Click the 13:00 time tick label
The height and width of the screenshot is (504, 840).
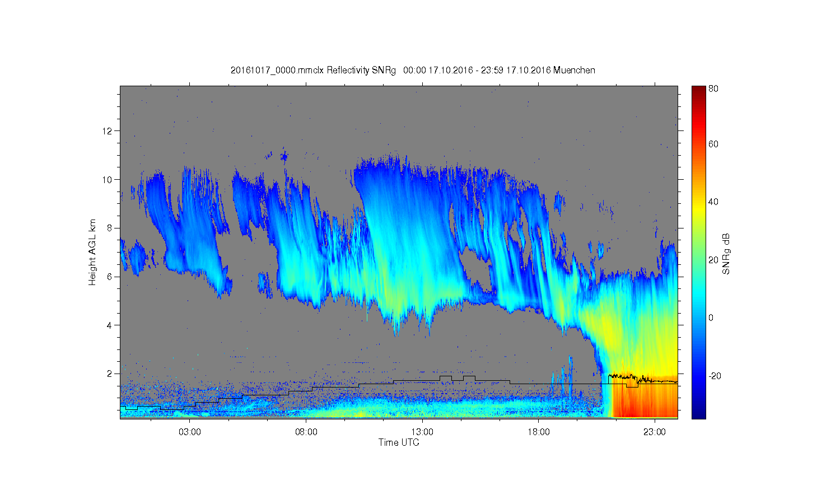pos(422,432)
